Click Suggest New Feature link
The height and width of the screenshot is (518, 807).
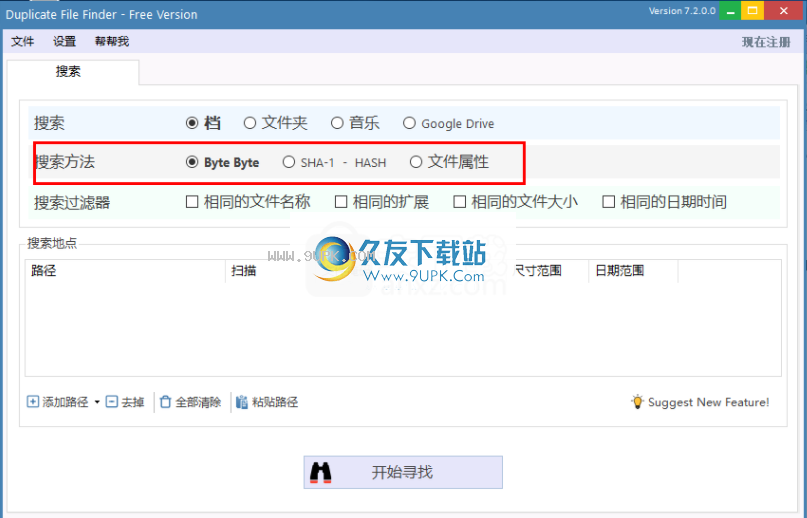tap(708, 402)
